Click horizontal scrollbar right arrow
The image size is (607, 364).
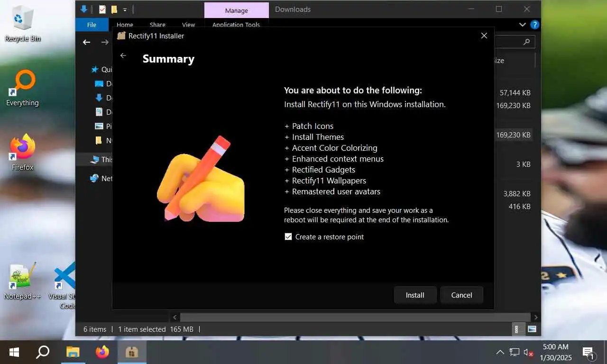[536, 317]
